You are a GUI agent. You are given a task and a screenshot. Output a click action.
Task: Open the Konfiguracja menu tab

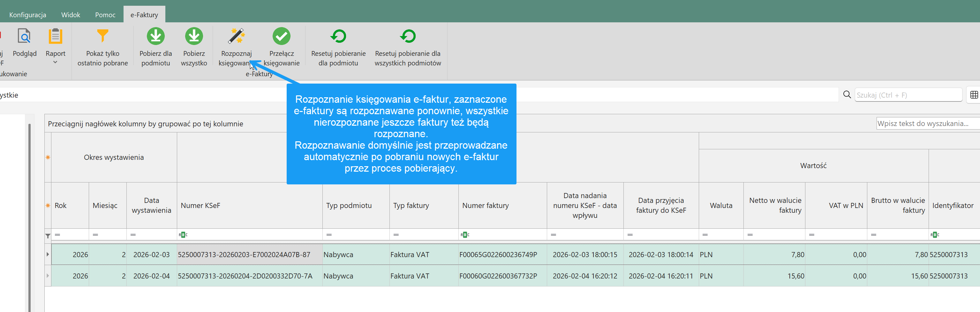coord(28,15)
